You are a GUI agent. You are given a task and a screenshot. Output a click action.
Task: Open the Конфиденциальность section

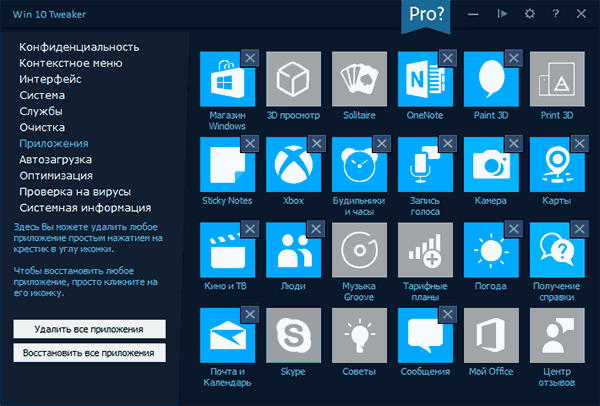(79, 47)
